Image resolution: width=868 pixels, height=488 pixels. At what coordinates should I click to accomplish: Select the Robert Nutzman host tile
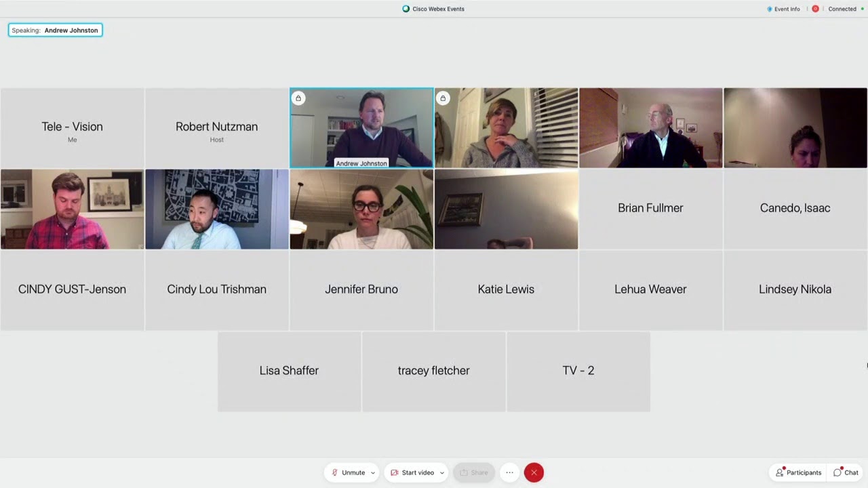pos(216,127)
